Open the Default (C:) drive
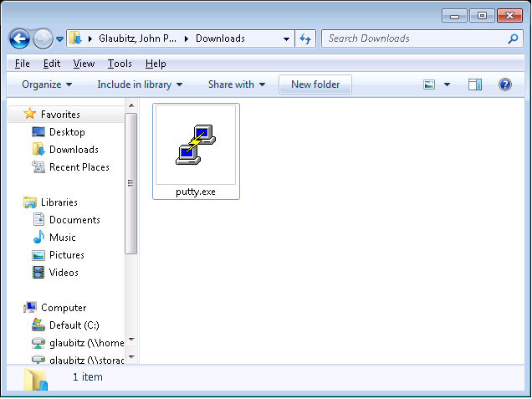This screenshot has height=399, width=532. pyautogui.click(x=75, y=325)
